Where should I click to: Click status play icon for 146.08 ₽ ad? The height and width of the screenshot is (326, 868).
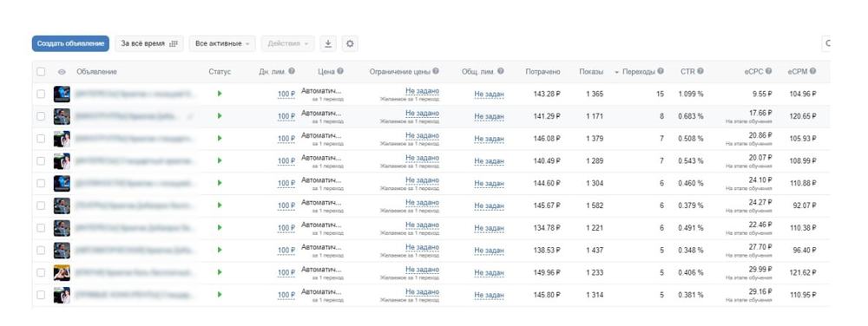(220, 138)
